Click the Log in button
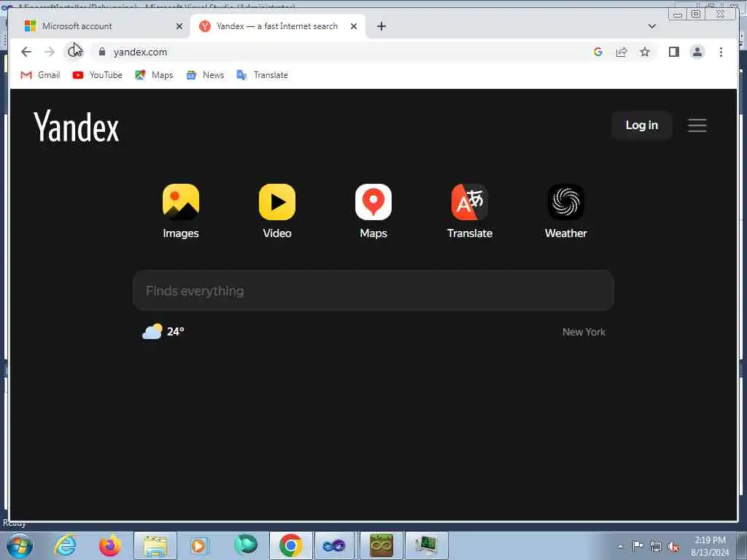This screenshot has height=560, width=747. pos(642,125)
